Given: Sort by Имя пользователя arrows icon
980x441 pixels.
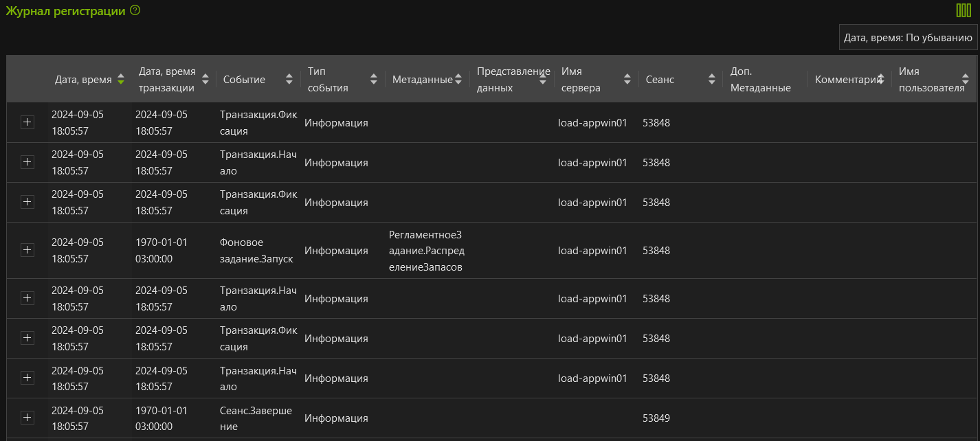Looking at the screenshot, I should [x=965, y=79].
